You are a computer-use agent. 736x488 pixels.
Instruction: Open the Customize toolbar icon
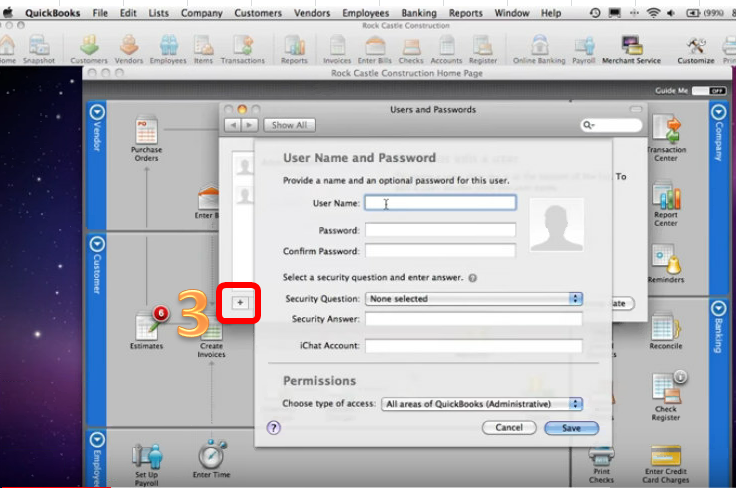[696, 49]
